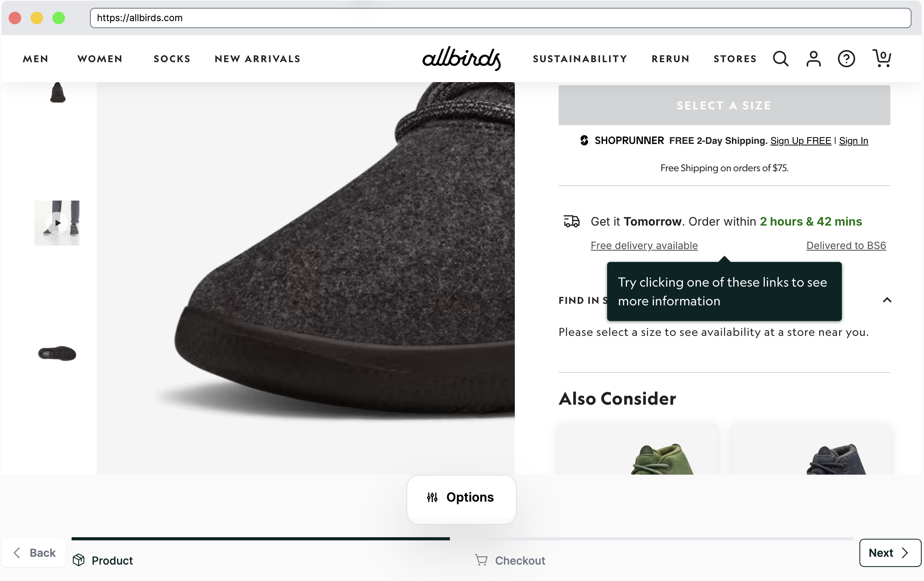Viewport: 924px width, 581px height.
Task: Click the help question mark icon
Action: [x=846, y=59]
